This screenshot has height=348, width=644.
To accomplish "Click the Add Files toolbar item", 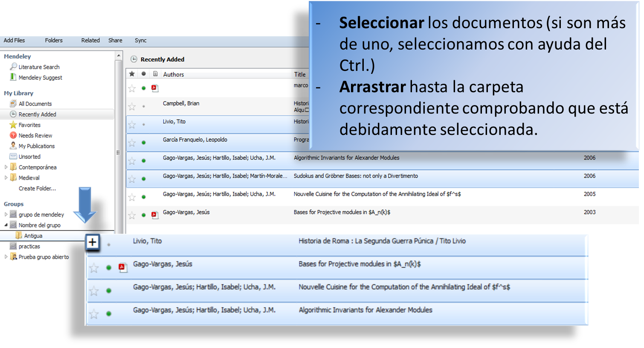I will pos(14,40).
